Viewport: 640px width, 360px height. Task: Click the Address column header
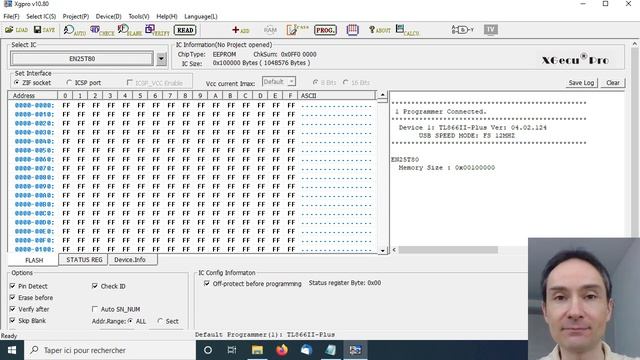33,96
